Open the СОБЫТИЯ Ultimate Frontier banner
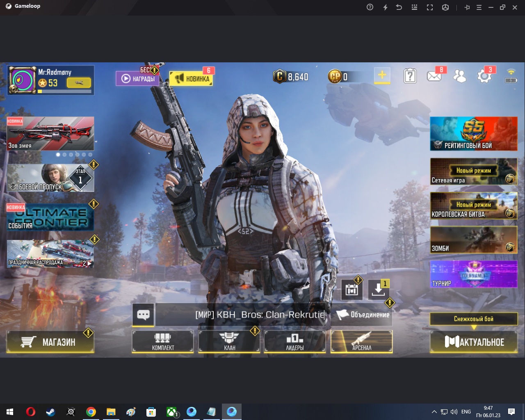Screen dimensions: 525x420 coord(50,217)
